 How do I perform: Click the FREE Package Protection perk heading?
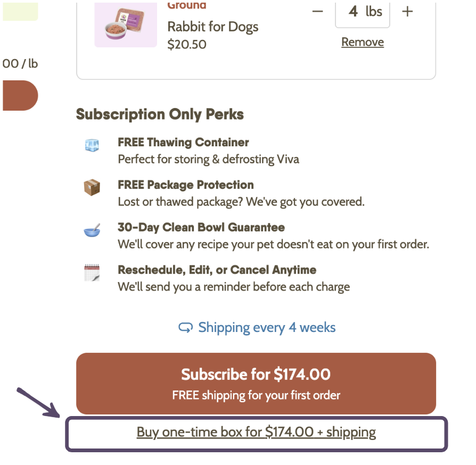(185, 185)
